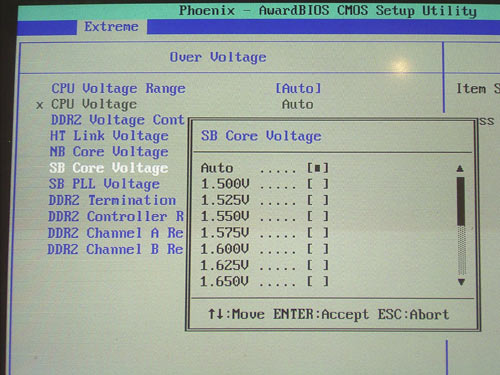This screenshot has height=375, width=500.
Task: Click the Move ENTER:Accept ESC:Abort hint line
Action: click(328, 314)
